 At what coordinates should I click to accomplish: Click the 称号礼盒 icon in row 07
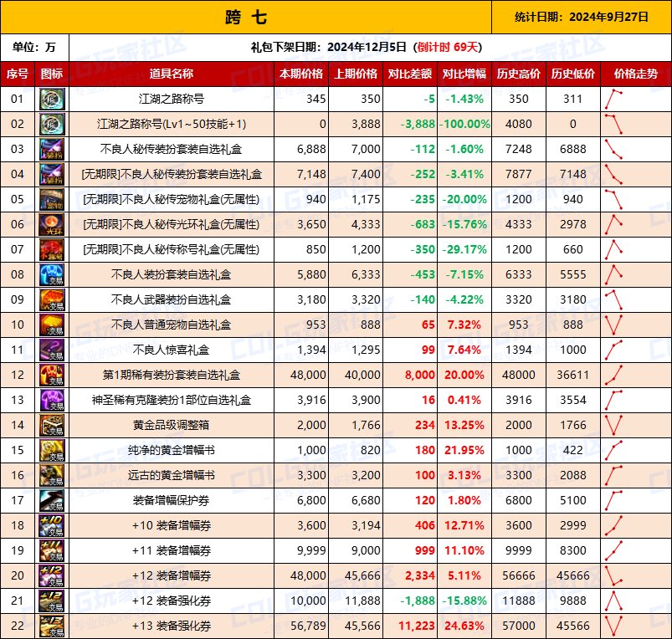click(x=52, y=249)
